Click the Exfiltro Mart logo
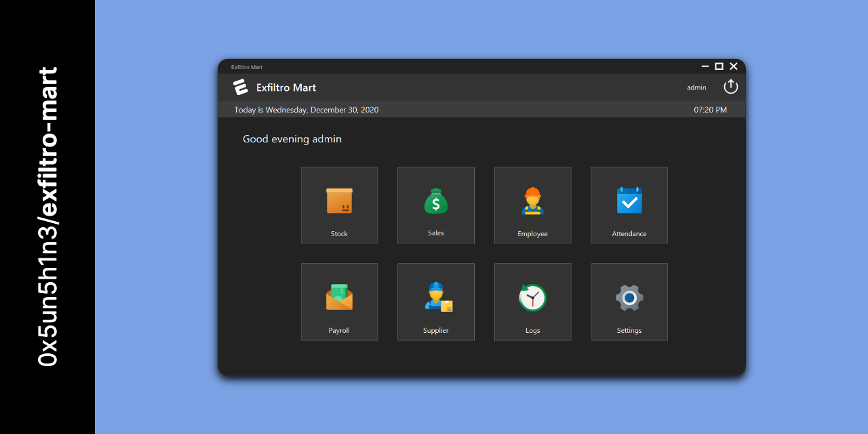The image size is (868, 434). (241, 87)
